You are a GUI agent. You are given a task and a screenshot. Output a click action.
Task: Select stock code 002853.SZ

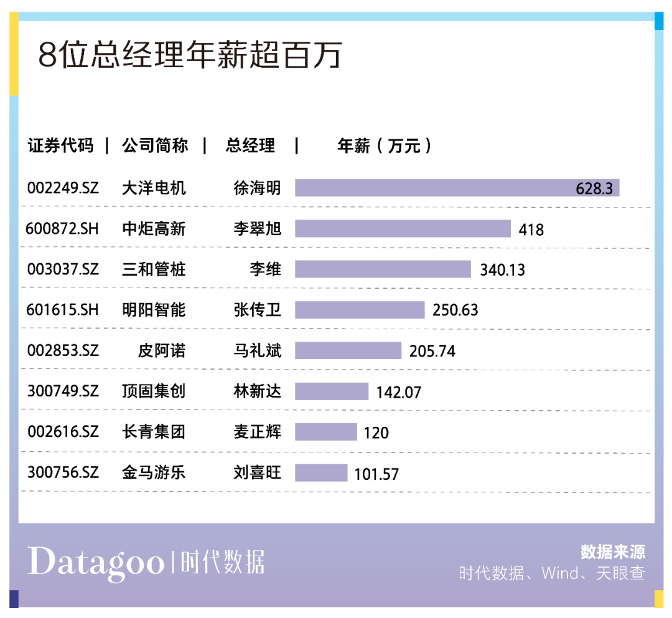click(63, 350)
